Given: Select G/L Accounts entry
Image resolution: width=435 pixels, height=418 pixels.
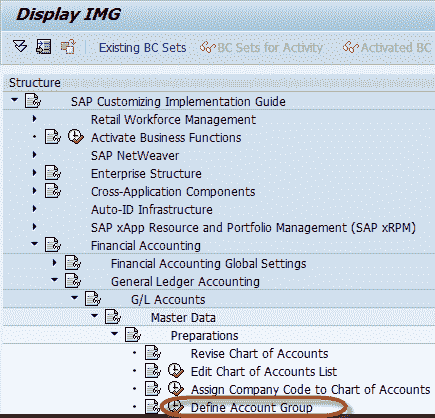Looking at the screenshot, I should click(x=168, y=299).
